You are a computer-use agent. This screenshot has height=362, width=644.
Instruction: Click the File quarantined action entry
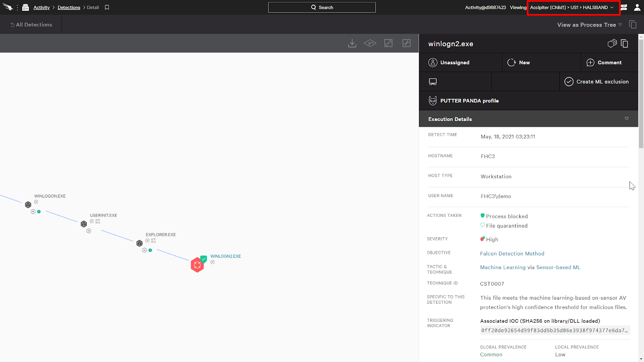click(504, 226)
